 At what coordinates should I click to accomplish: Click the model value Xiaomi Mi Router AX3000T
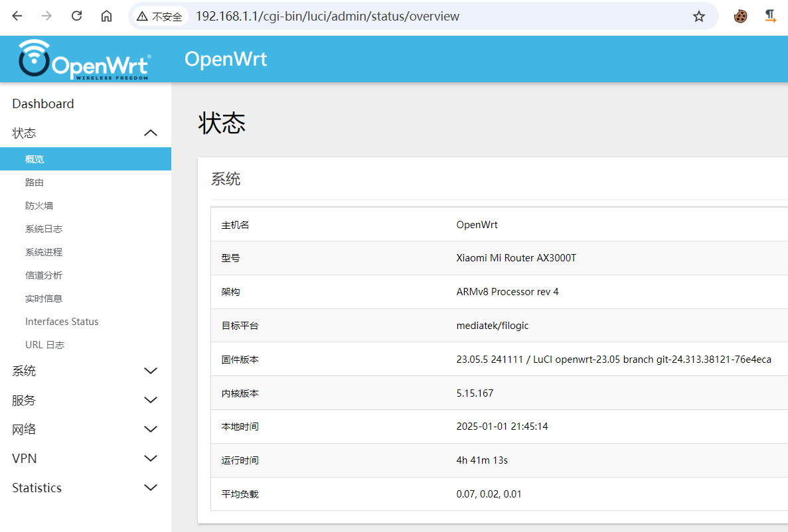(516, 258)
